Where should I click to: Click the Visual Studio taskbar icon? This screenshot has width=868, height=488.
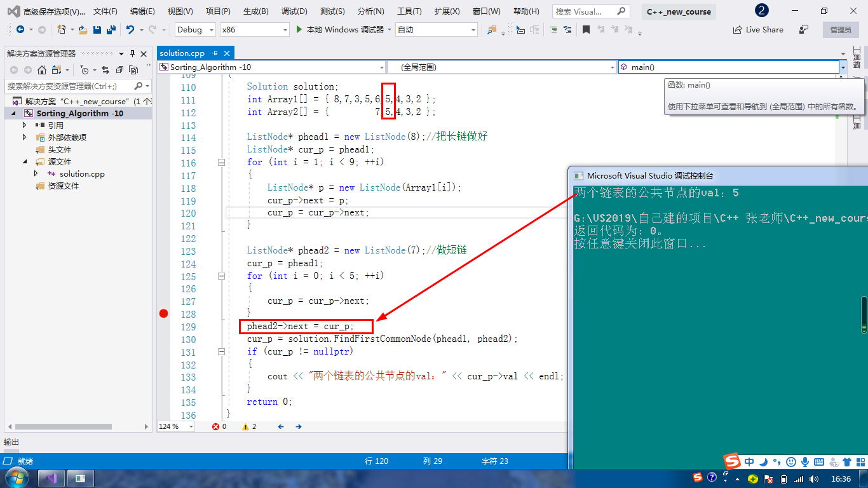click(51, 478)
